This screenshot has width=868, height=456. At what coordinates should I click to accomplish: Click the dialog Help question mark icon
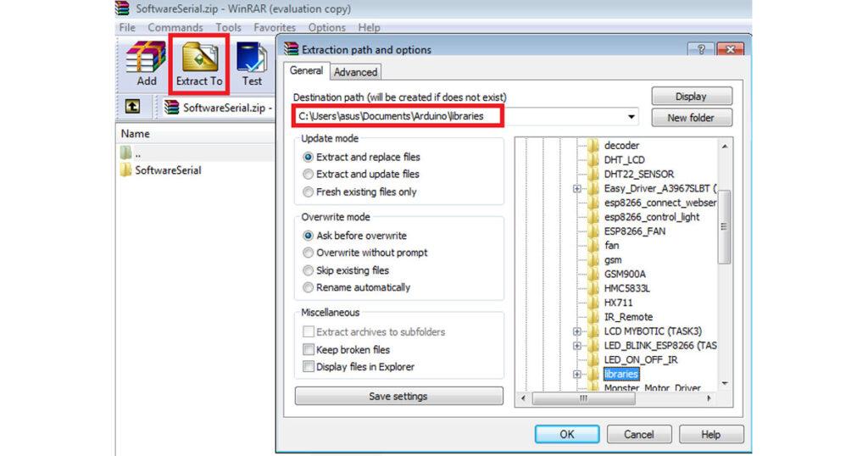[x=701, y=50]
